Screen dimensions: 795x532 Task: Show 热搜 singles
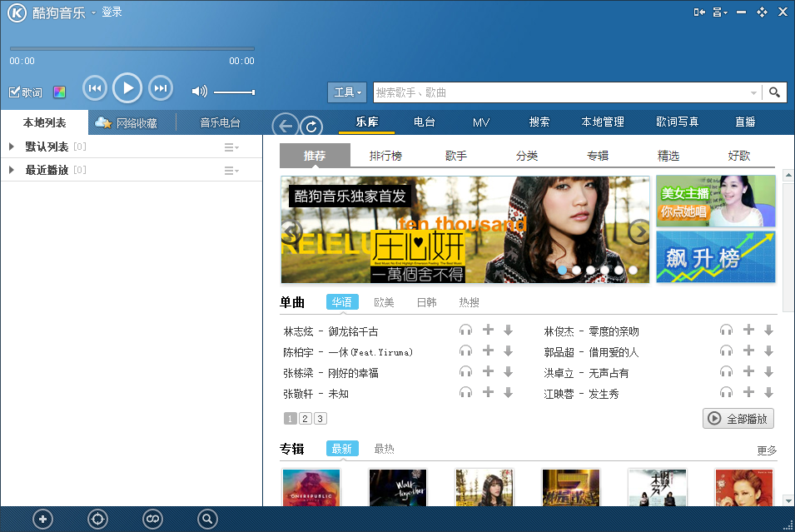coord(469,302)
